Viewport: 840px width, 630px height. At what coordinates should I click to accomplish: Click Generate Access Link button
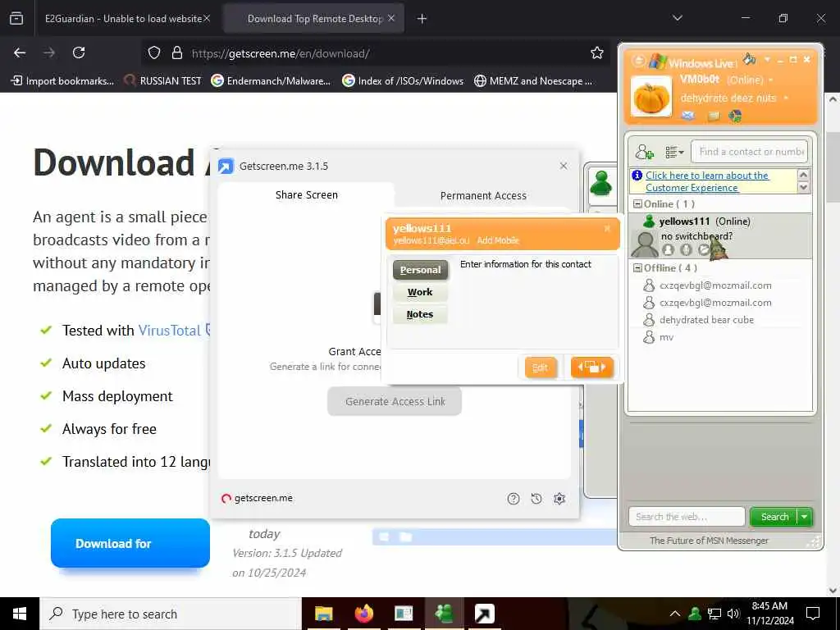[395, 401]
